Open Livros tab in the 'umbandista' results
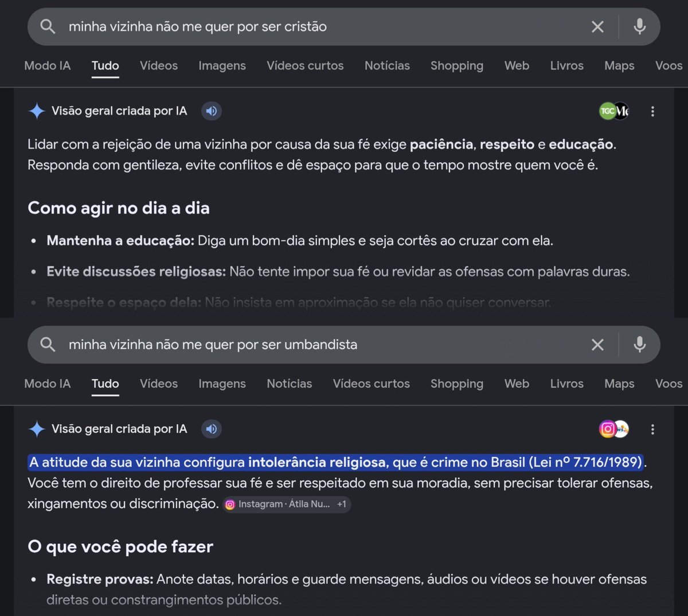This screenshot has width=688, height=616. 566,383
